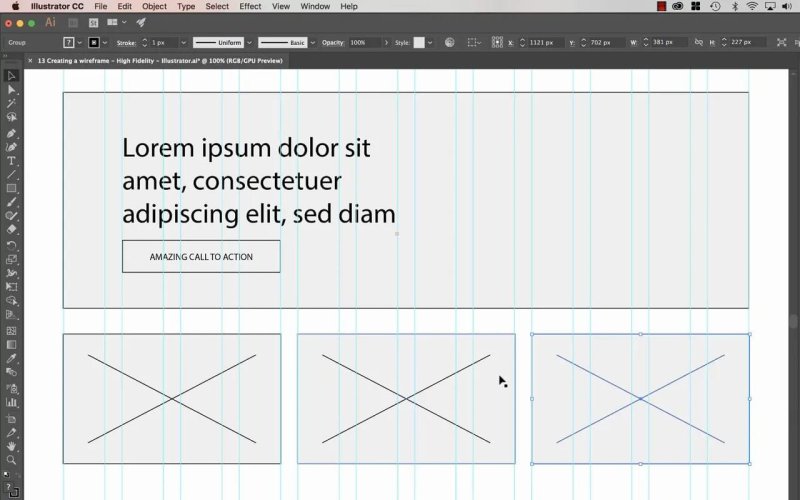
Task: Open the Object menu
Action: pos(154,7)
